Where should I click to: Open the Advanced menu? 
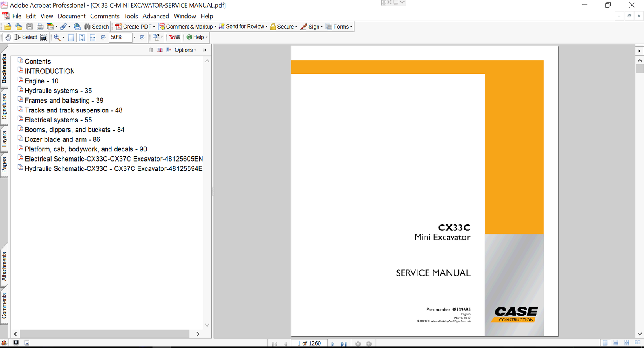155,16
